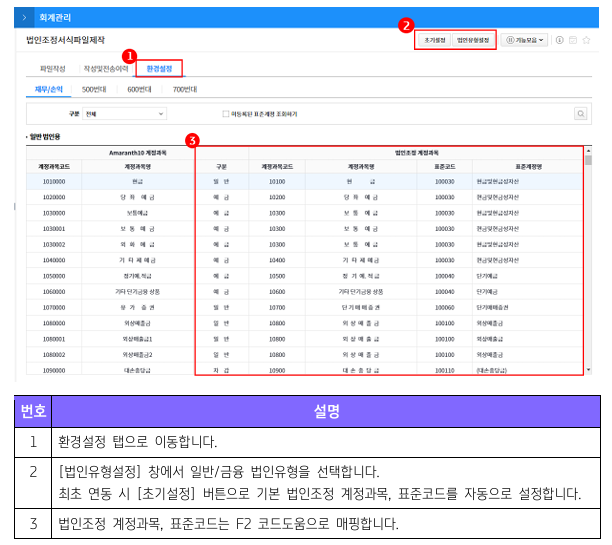Click the 구분 column header in table
Screen dimensions: 612x545
tap(222, 167)
